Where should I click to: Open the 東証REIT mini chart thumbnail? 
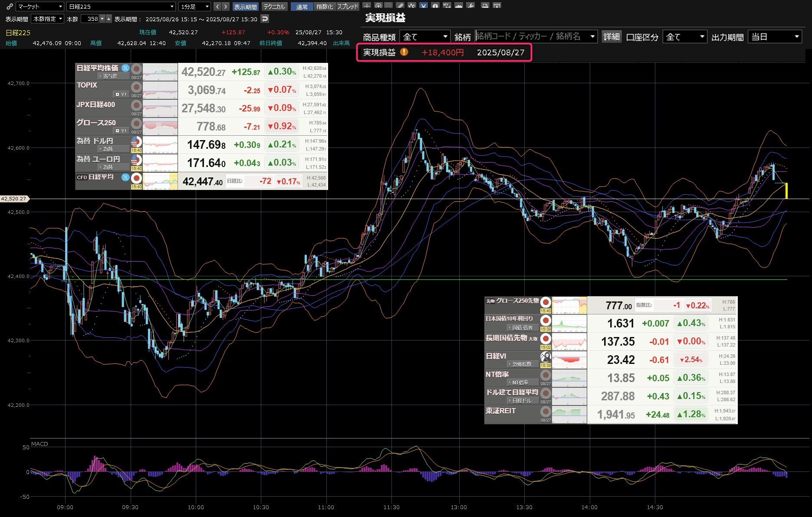[x=569, y=415]
